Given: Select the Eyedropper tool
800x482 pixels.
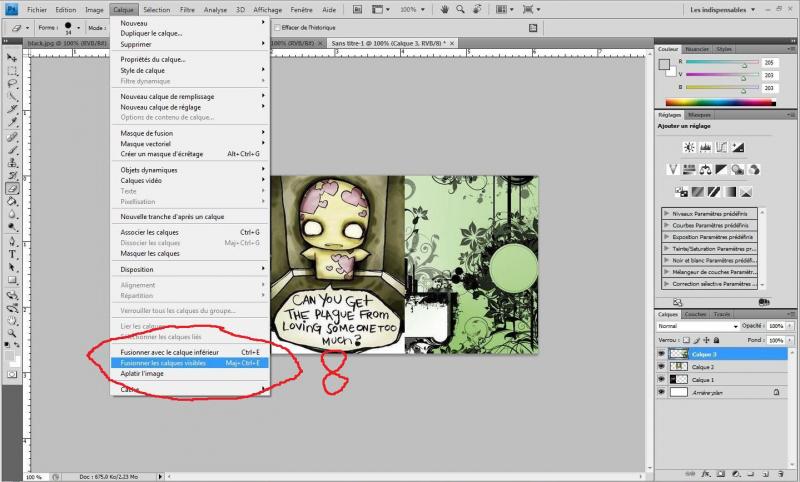Looking at the screenshot, I should click(x=12, y=121).
